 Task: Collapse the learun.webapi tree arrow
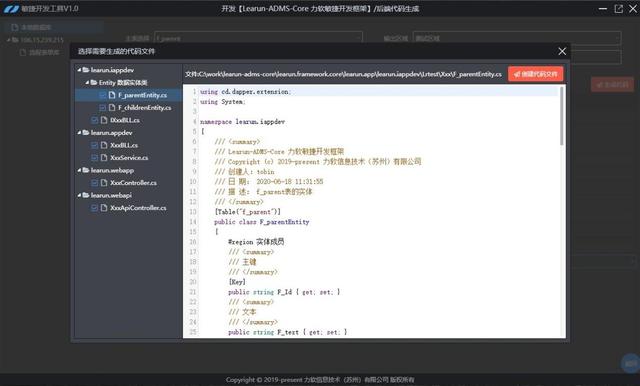pos(79,195)
